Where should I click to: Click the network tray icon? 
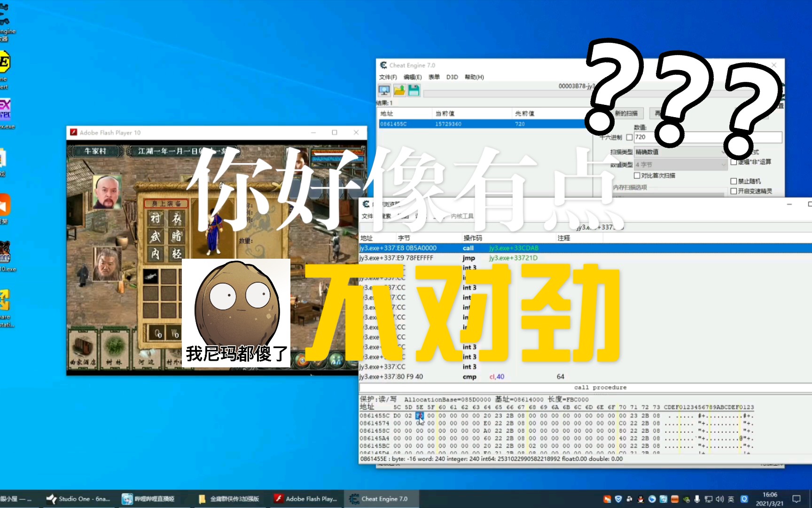click(x=709, y=499)
